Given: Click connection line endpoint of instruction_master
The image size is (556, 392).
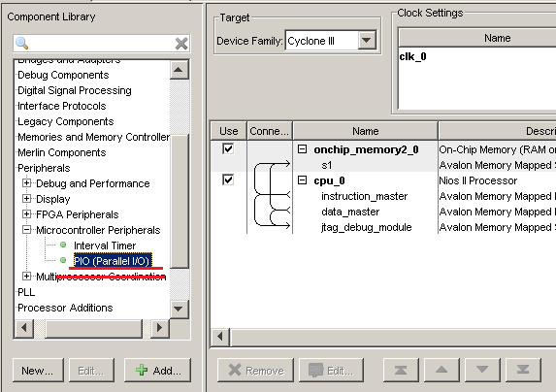Looking at the screenshot, I should (288, 195).
